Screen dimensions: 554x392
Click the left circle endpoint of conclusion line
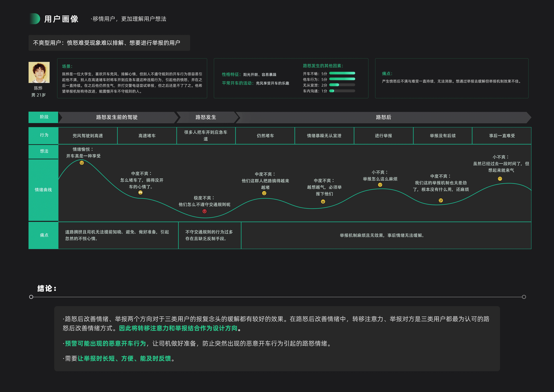pos(31,297)
